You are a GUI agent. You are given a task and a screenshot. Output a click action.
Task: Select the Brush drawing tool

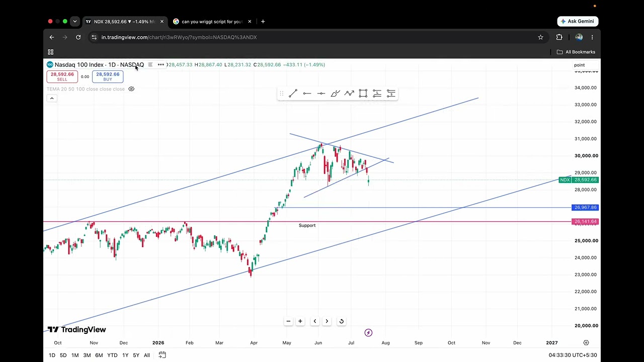pyautogui.click(x=335, y=94)
